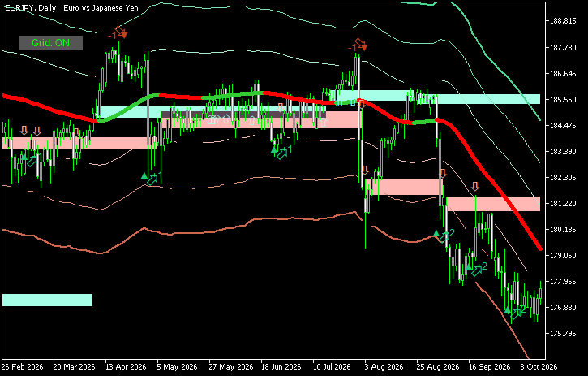Viewport: 588px width, 376px height.
Task: Click the 26 Feb 2026 date label
Action: (23, 367)
